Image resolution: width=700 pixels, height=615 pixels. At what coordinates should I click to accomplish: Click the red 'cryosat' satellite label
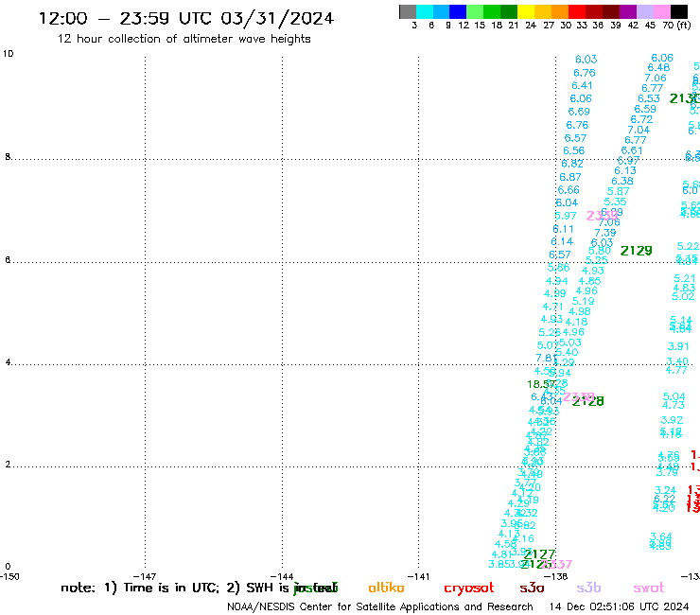(469, 589)
